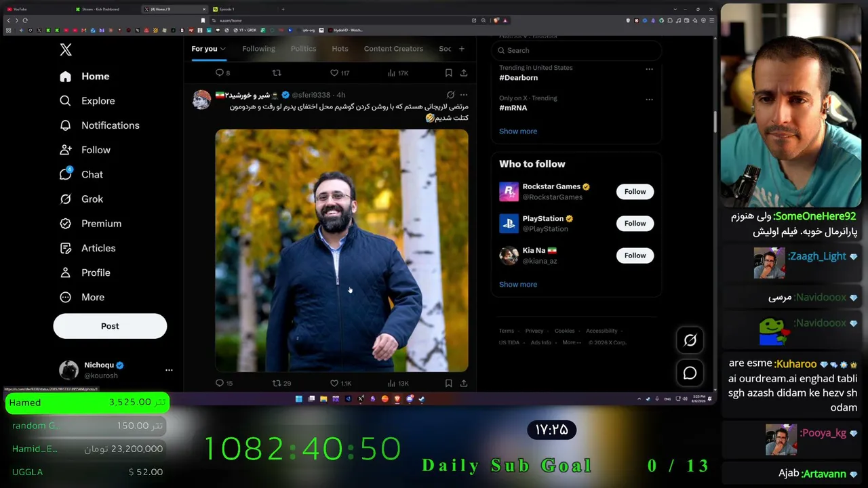Open Notifications in the sidebar
Image resolution: width=868 pixels, height=488 pixels.
click(x=99, y=125)
